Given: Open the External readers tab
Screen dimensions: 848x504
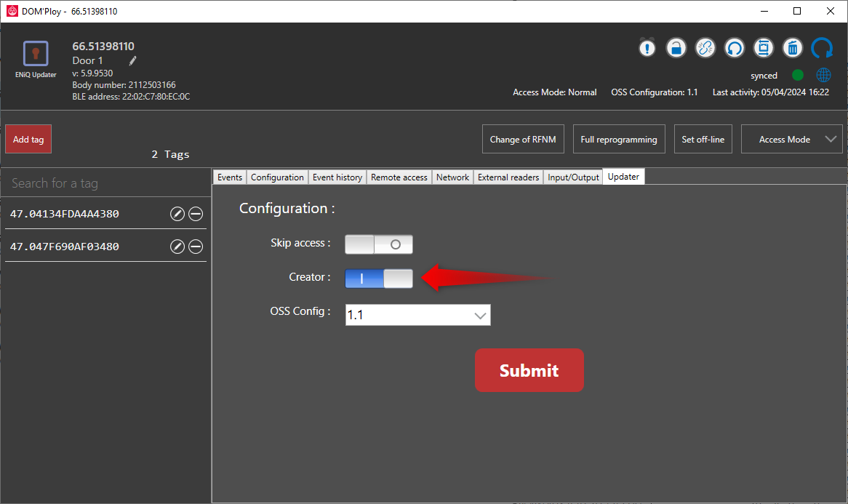Looking at the screenshot, I should click(x=508, y=177).
